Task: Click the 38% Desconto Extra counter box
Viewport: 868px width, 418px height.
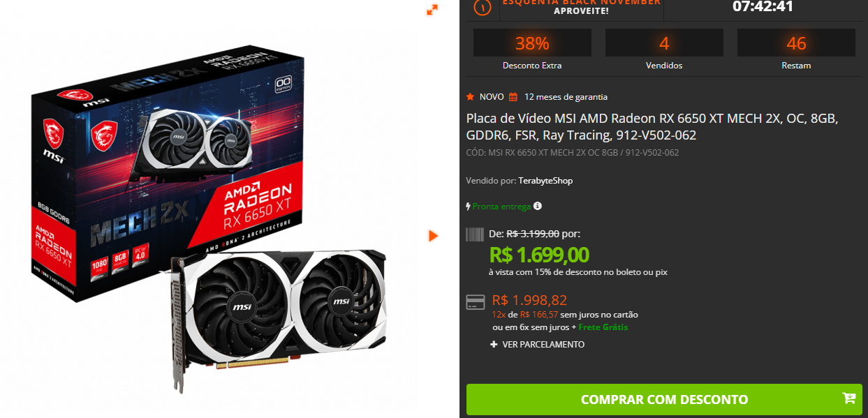Action: tap(532, 50)
